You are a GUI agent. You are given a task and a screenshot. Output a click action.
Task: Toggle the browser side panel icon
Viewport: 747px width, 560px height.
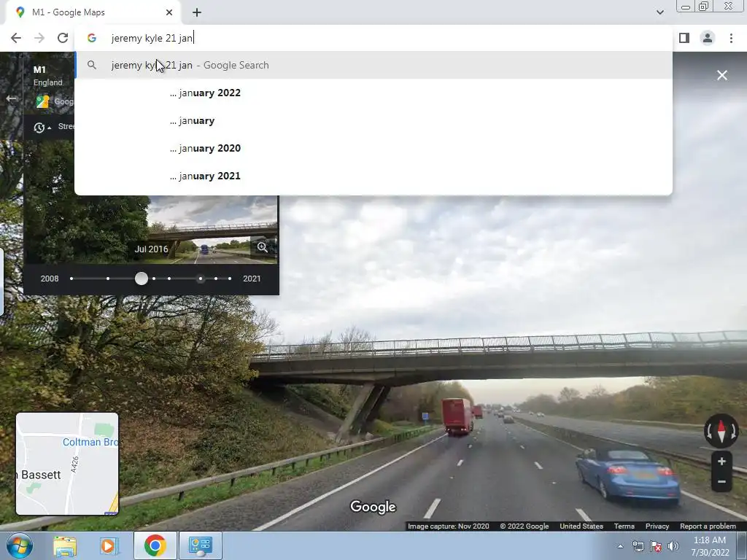point(684,38)
